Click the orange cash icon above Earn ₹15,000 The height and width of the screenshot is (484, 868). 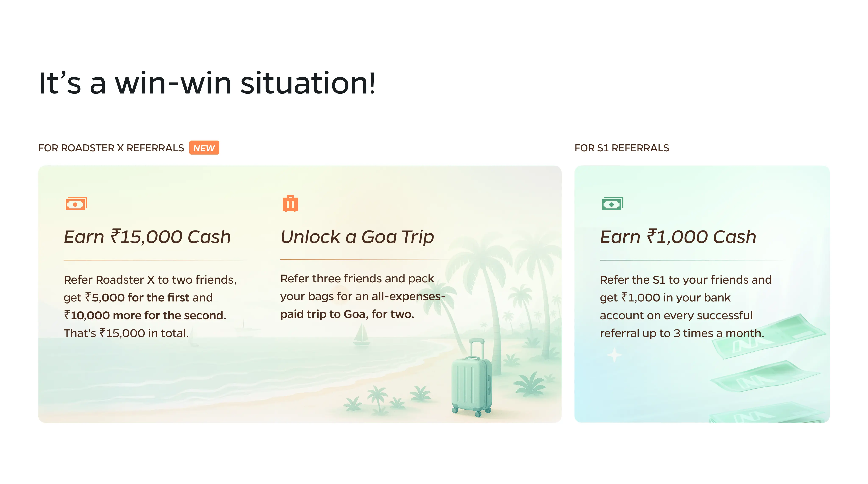pyautogui.click(x=76, y=204)
